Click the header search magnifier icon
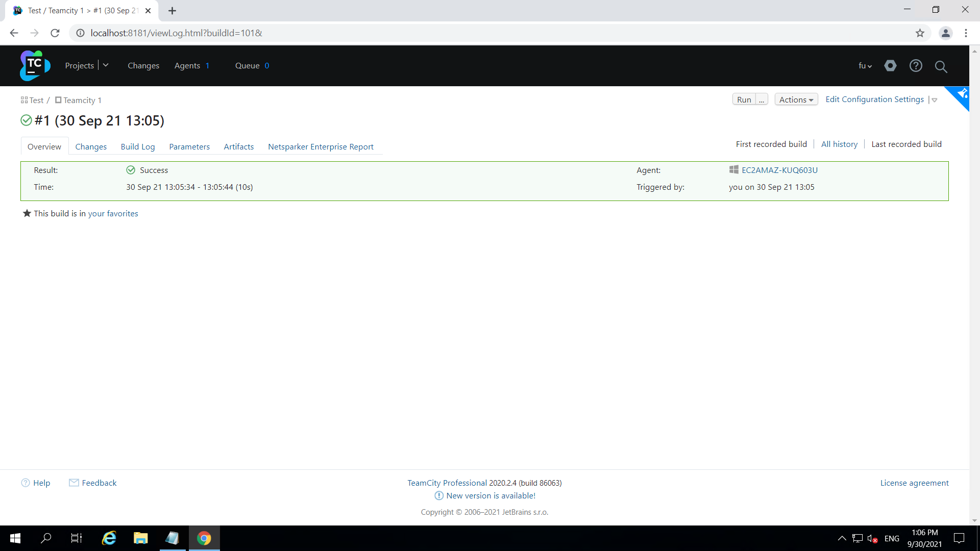Screen dimensions: 980x551 (x=941, y=66)
